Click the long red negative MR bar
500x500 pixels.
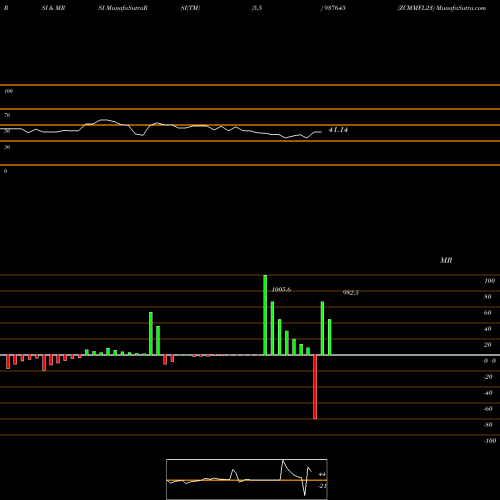click(315, 387)
